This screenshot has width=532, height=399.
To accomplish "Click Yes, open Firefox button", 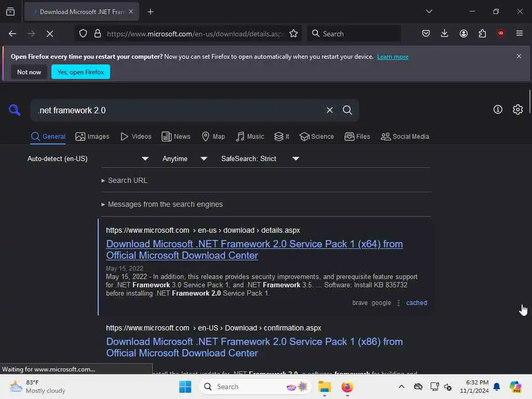I will tap(81, 72).
